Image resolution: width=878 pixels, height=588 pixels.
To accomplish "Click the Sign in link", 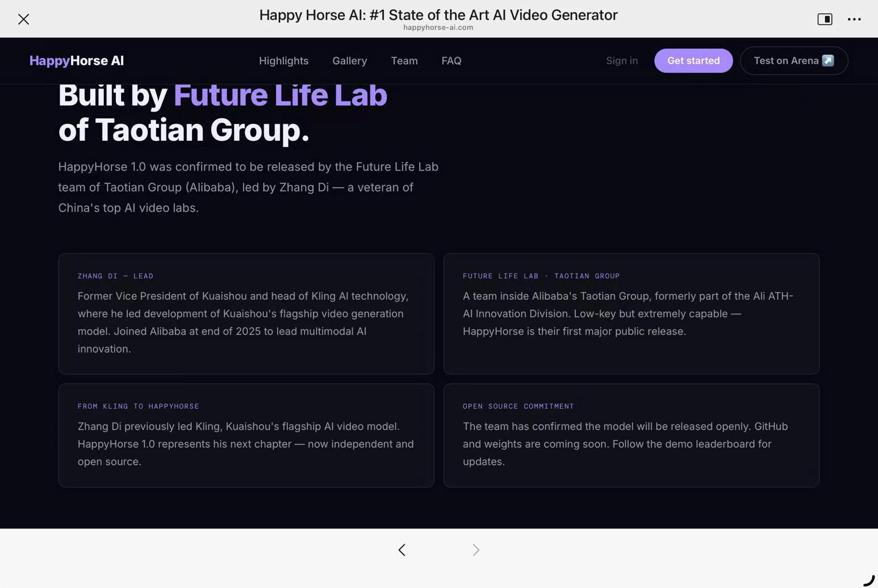I will 621,61.
